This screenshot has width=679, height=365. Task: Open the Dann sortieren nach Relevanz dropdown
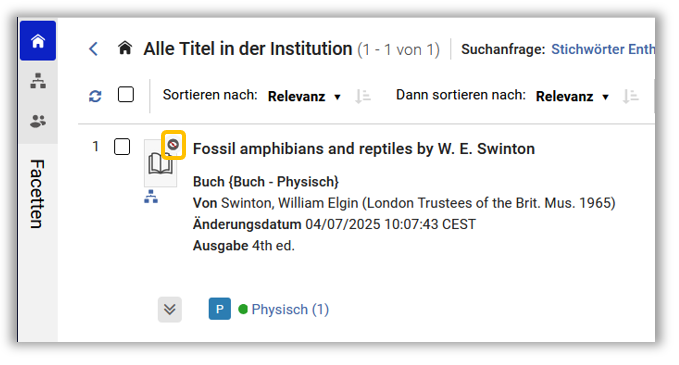point(572,96)
